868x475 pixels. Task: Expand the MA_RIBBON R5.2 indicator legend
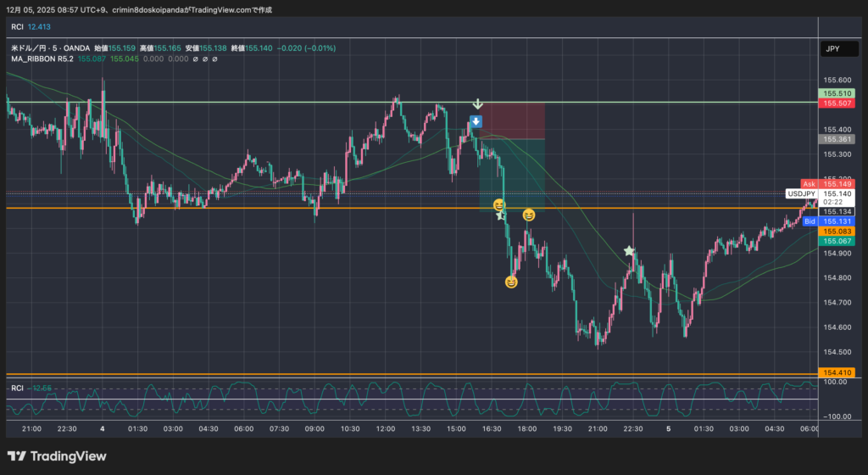42,59
